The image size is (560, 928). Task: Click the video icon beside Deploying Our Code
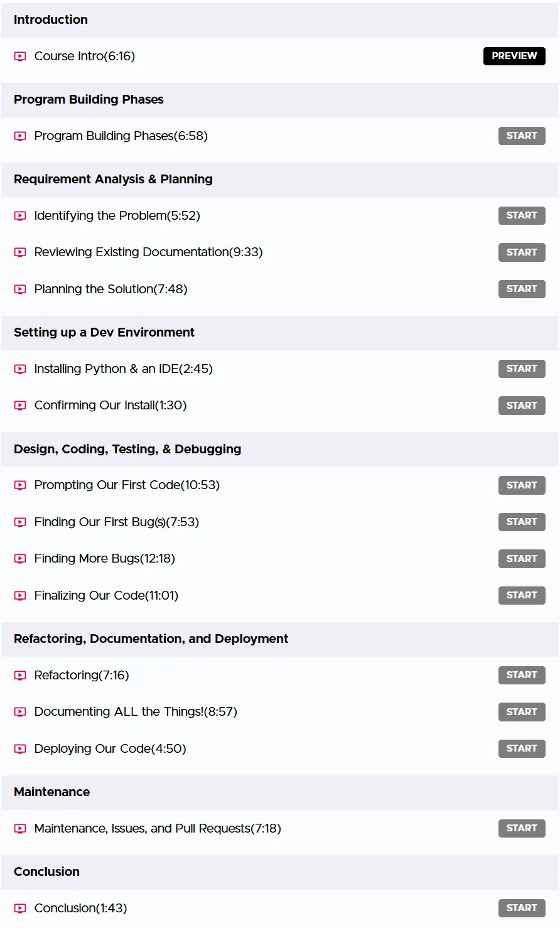[x=20, y=749]
